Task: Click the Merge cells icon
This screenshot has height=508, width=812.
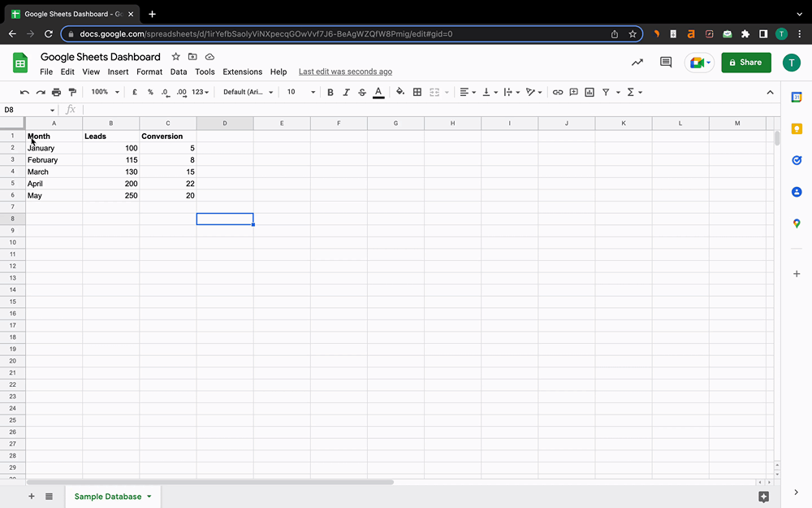Action: point(434,93)
